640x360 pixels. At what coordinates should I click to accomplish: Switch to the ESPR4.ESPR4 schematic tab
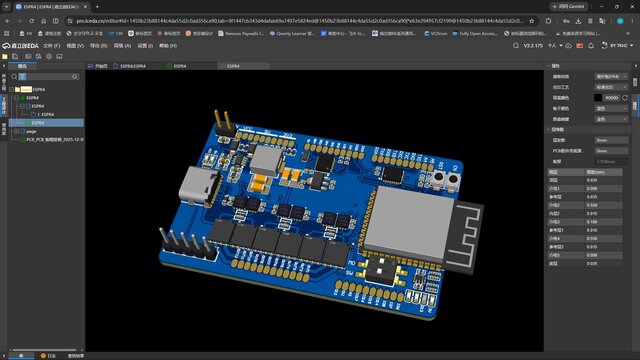tap(133, 66)
